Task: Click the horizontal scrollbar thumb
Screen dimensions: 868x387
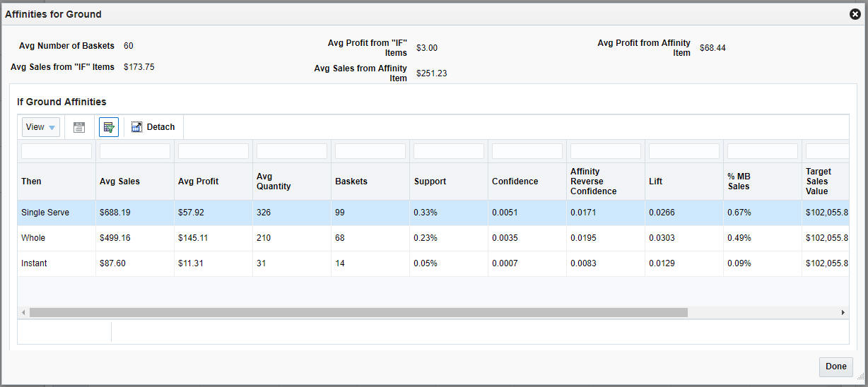Action: 358,312
